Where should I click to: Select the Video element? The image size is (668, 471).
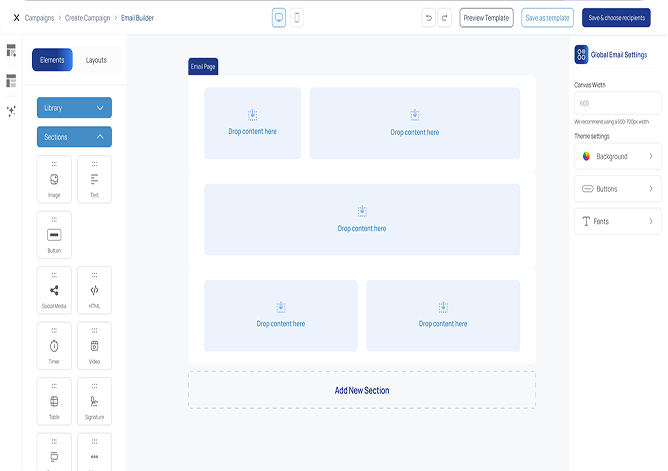(95, 346)
